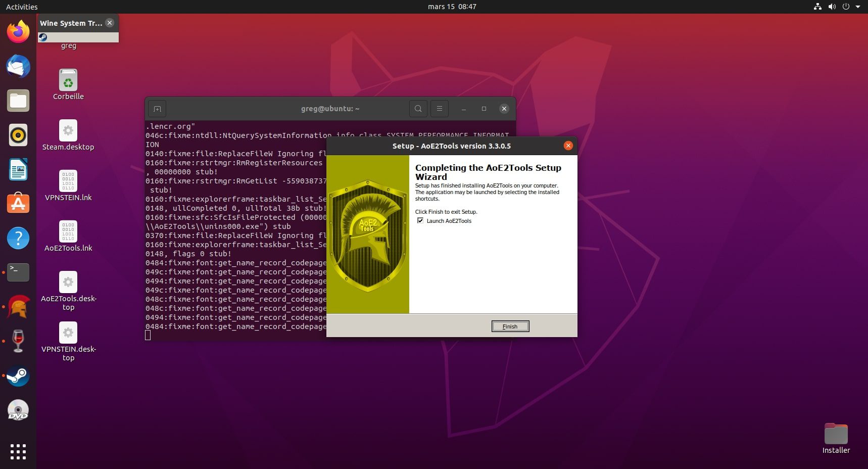
Task: Show Applications grid in the dock
Action: (x=18, y=452)
